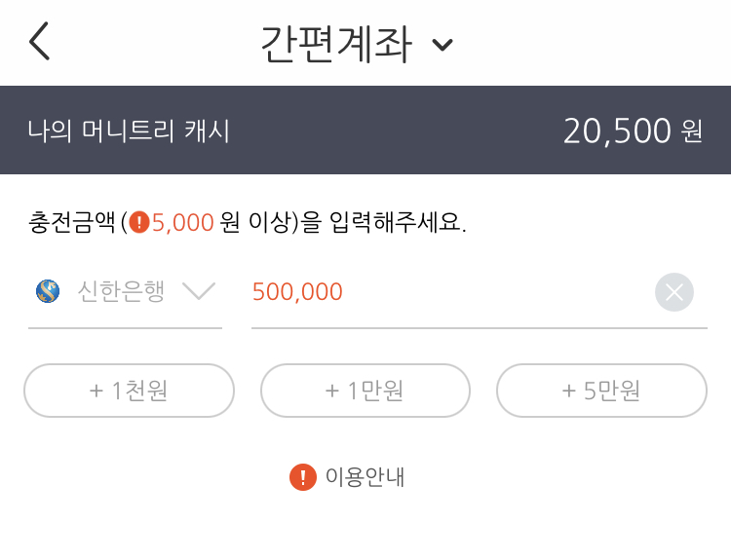Add 1천원 to the charge amount

pos(129,391)
